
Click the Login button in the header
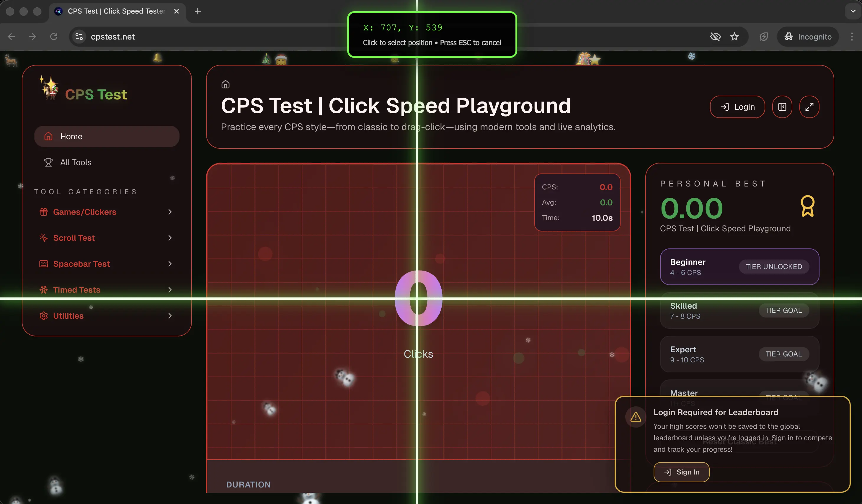(737, 107)
